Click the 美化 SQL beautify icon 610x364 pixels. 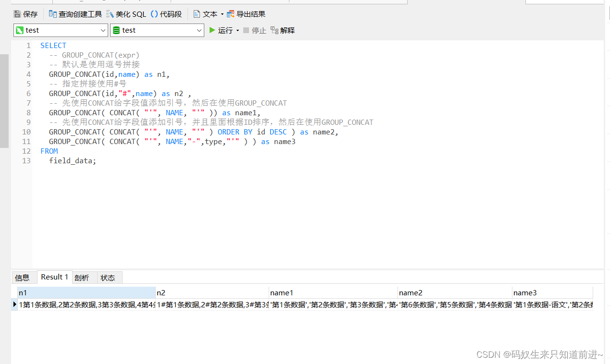pos(126,13)
